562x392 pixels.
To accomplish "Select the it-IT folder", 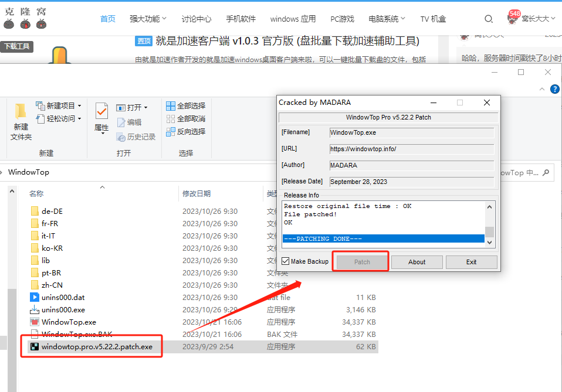I will click(x=48, y=236).
